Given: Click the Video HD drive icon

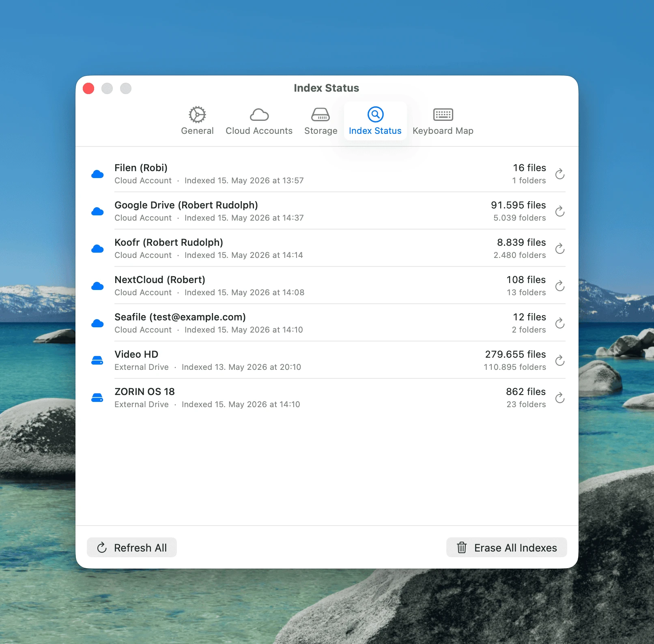Looking at the screenshot, I should [x=97, y=361].
